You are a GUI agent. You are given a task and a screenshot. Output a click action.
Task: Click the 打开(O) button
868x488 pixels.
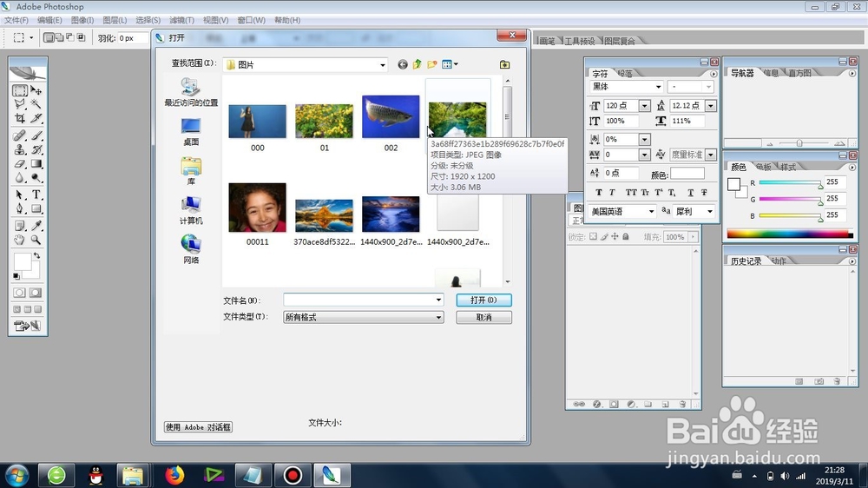pos(483,300)
